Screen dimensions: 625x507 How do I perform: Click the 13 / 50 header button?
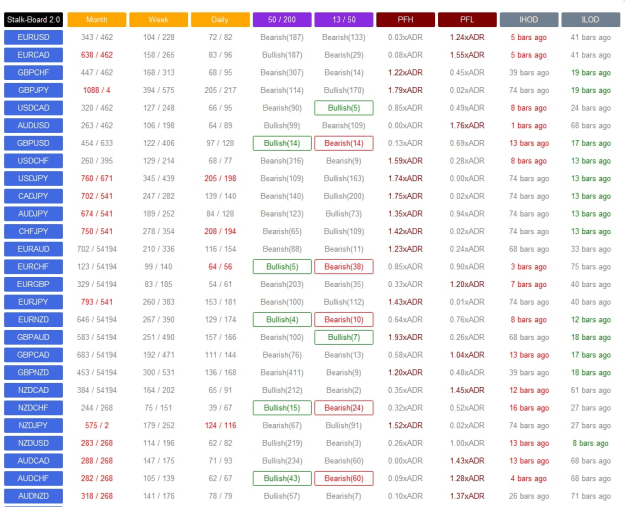[x=344, y=20]
